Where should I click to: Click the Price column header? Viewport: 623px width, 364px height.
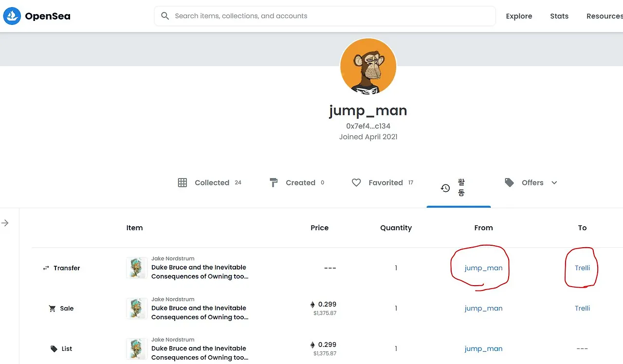320,228
